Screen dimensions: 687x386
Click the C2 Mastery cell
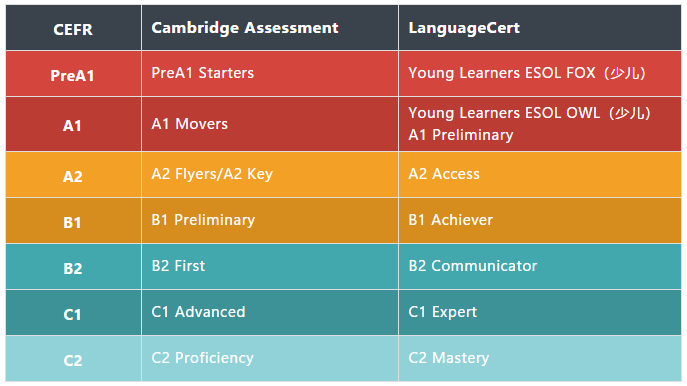pyautogui.click(x=540, y=358)
